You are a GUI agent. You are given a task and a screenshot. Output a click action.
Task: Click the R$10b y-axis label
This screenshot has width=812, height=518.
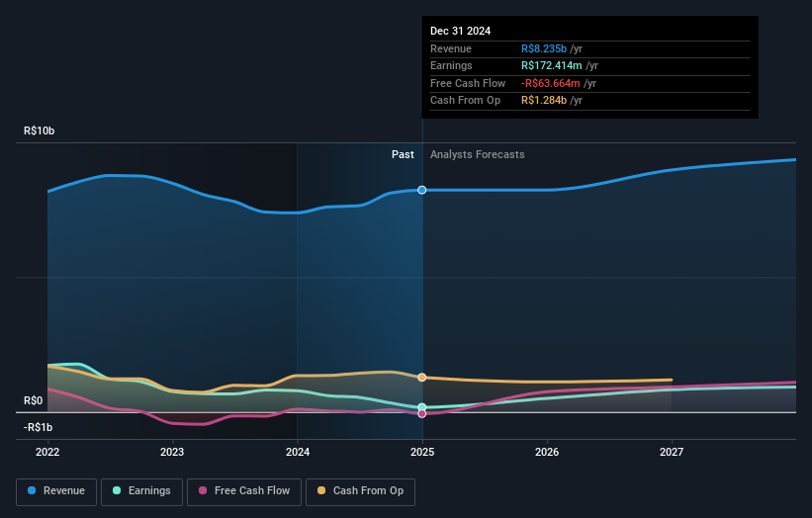39,130
